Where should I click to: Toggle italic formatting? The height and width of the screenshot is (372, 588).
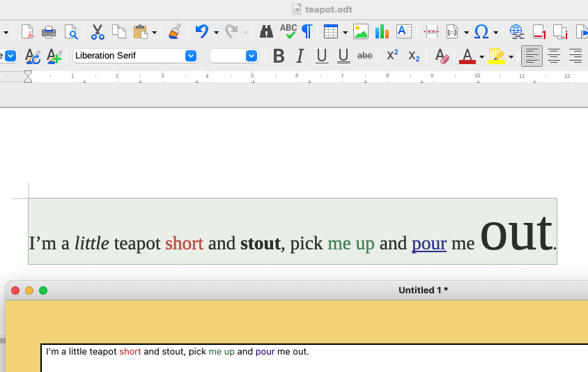tap(300, 56)
